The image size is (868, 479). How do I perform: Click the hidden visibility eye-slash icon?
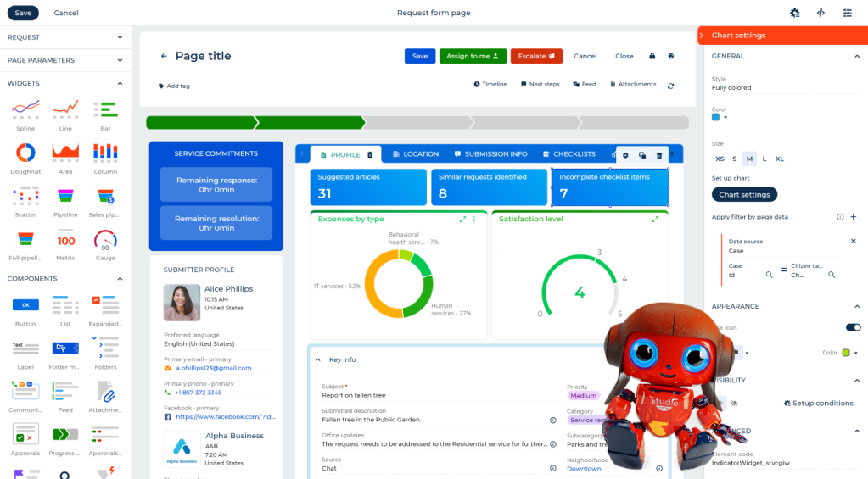point(734,404)
